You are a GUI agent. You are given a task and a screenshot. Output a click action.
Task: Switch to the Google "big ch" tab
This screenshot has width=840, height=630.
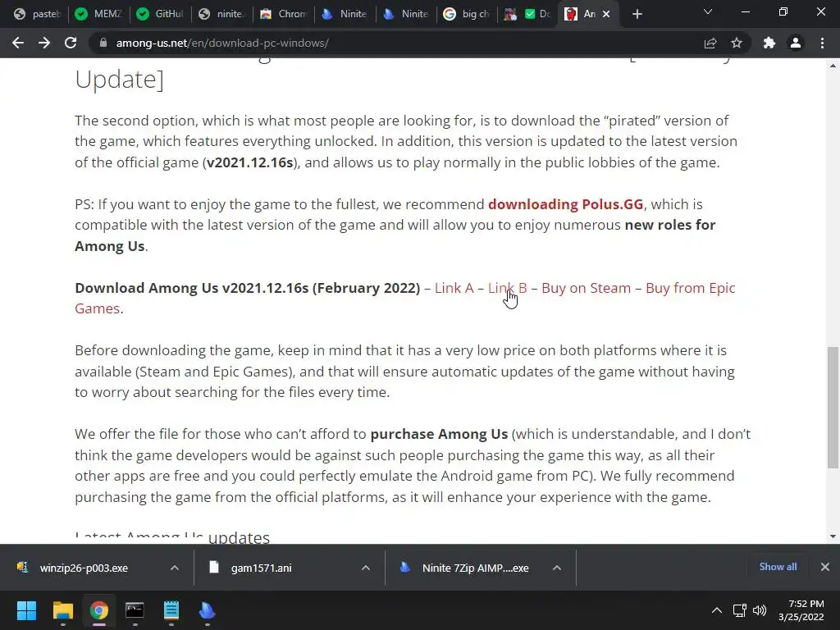468,15
